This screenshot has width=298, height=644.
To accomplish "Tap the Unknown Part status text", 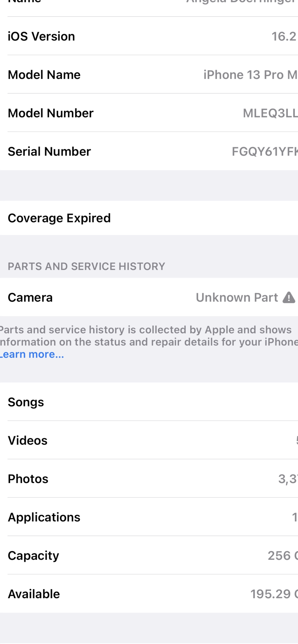I will pyautogui.click(x=236, y=297).
